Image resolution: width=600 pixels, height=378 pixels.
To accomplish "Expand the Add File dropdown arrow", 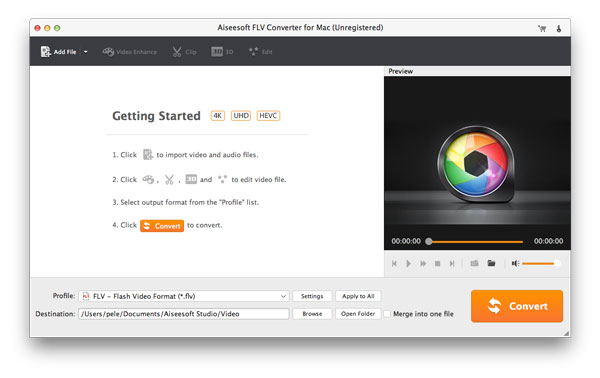I will [86, 52].
